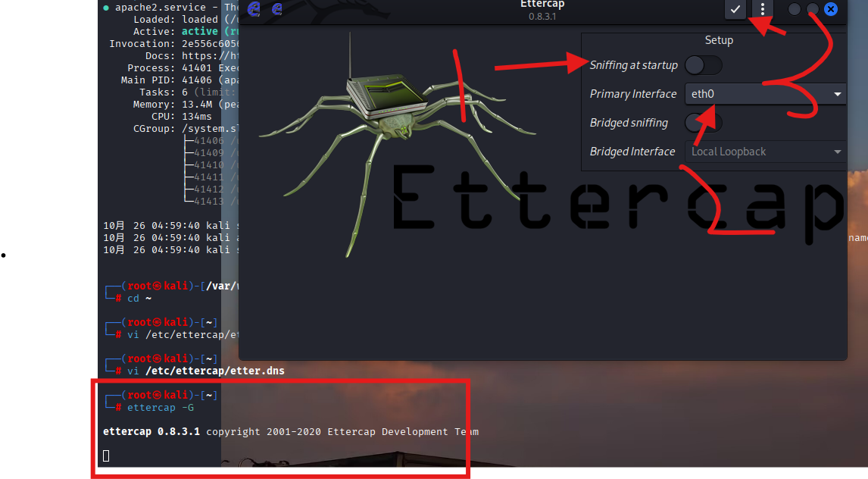This screenshot has height=479, width=868.
Task: Maximize the Ettercap window
Action: pos(812,9)
